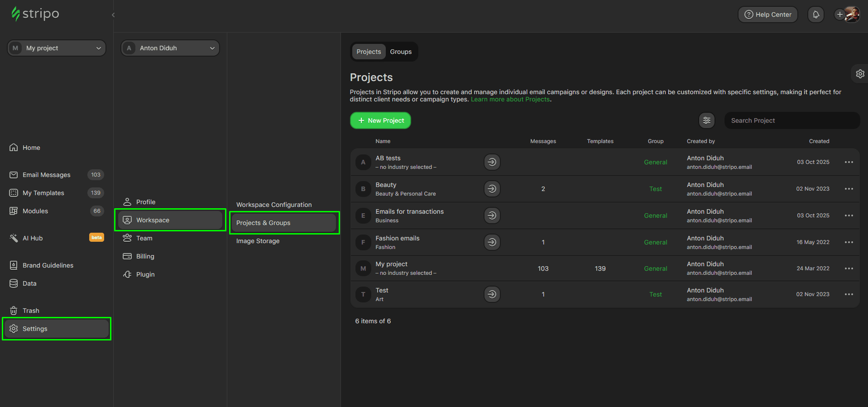Open My Templates in the sidebar
The image size is (868, 407).
(57, 193)
